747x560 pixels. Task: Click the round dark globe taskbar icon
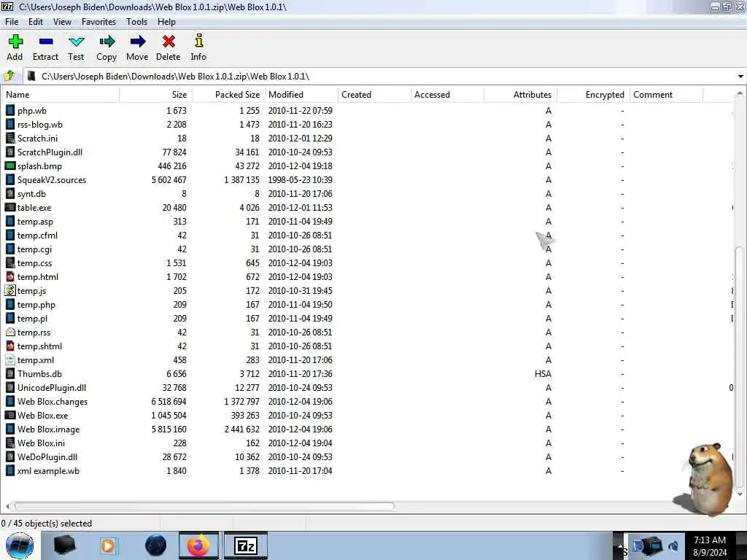click(156, 545)
